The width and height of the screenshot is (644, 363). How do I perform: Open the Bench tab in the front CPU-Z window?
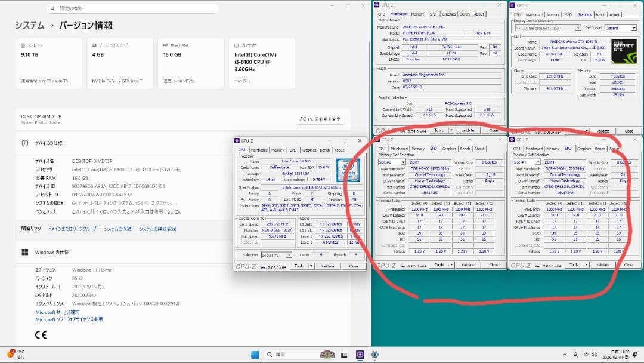[x=324, y=150]
